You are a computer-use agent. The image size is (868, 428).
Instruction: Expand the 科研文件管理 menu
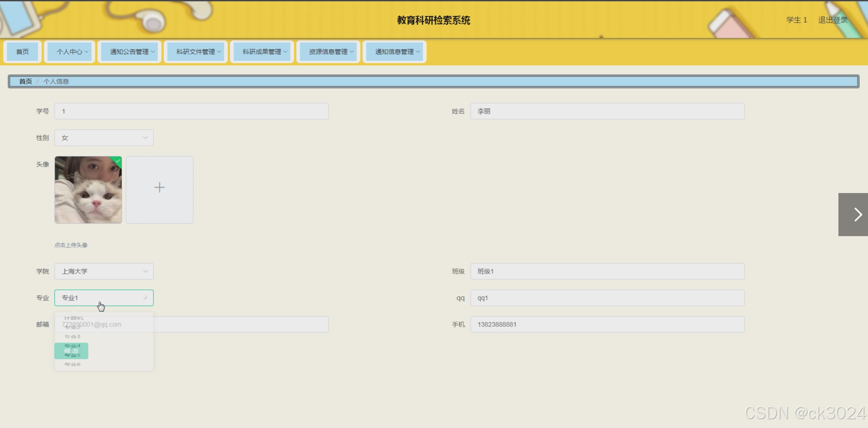tap(196, 52)
